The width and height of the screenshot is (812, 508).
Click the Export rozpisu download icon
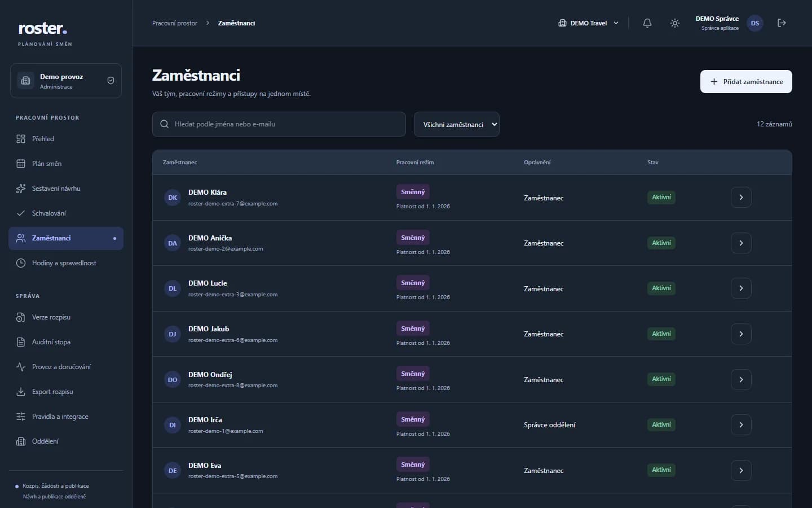tap(21, 392)
